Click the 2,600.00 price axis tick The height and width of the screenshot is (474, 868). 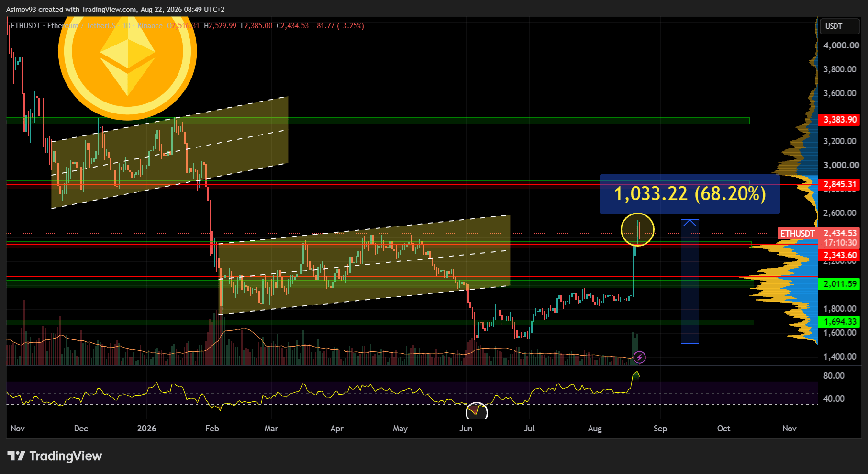click(x=840, y=213)
